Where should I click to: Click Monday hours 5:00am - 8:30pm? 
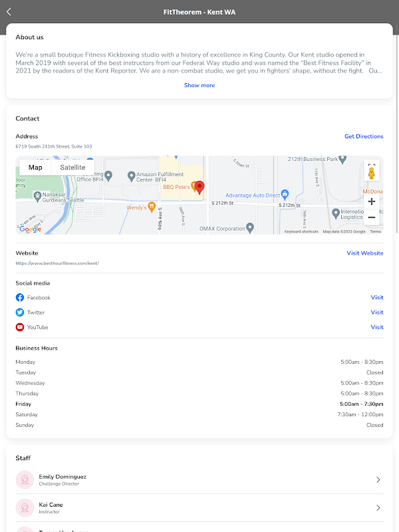362,362
